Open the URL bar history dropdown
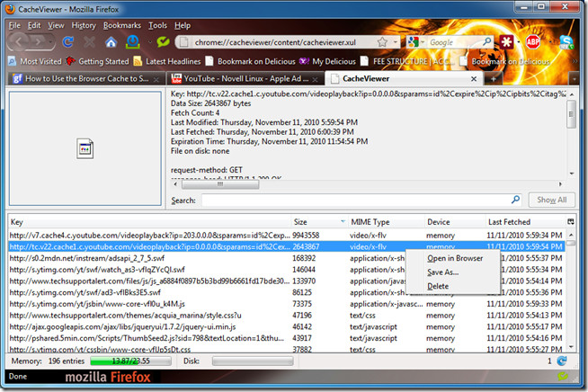The image size is (588, 392). point(395,42)
